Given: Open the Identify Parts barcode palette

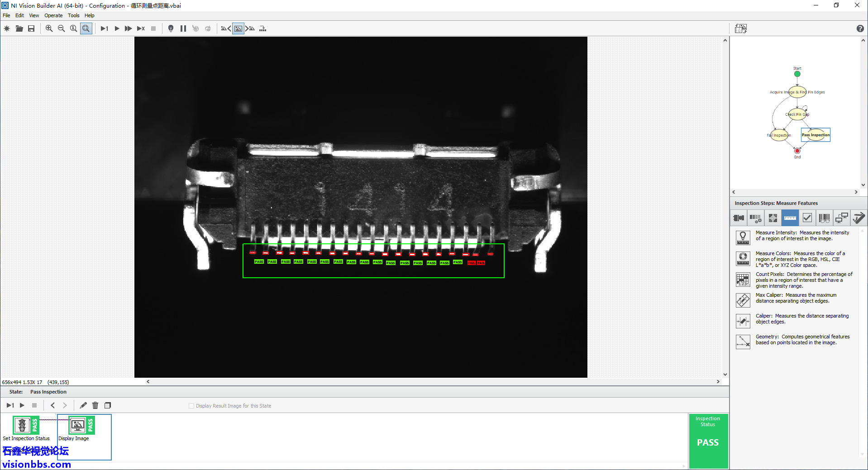Looking at the screenshot, I should pyautogui.click(x=824, y=218).
